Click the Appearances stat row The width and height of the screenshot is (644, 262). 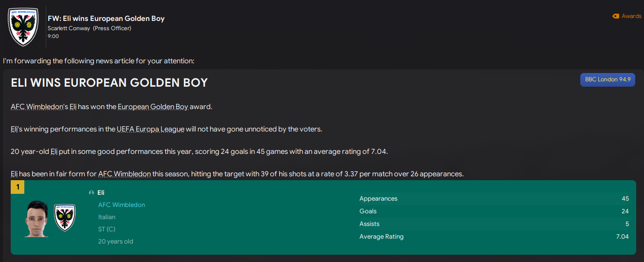tap(494, 199)
